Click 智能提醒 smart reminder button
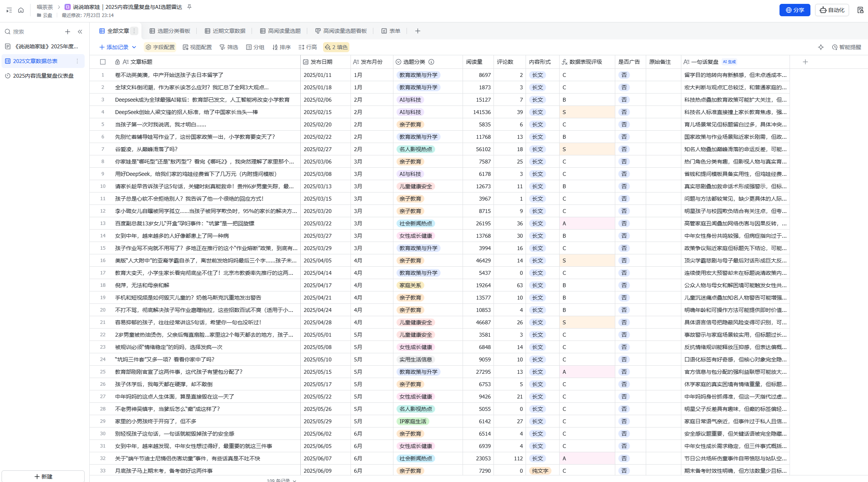Viewport: 868px width, 482px height. [847, 47]
